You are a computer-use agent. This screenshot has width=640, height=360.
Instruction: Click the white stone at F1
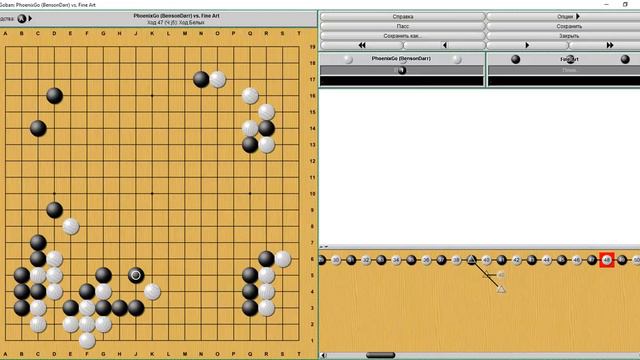[87, 341]
